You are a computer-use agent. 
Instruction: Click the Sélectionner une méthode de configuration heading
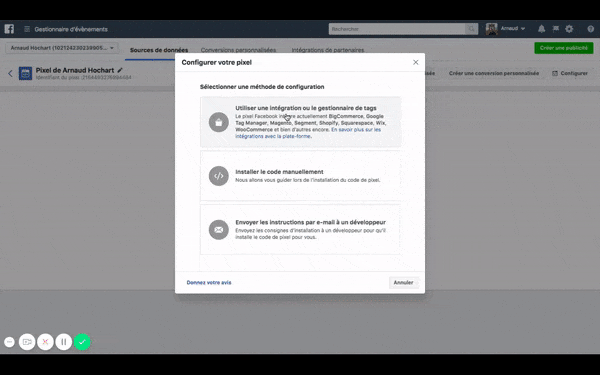(262, 87)
